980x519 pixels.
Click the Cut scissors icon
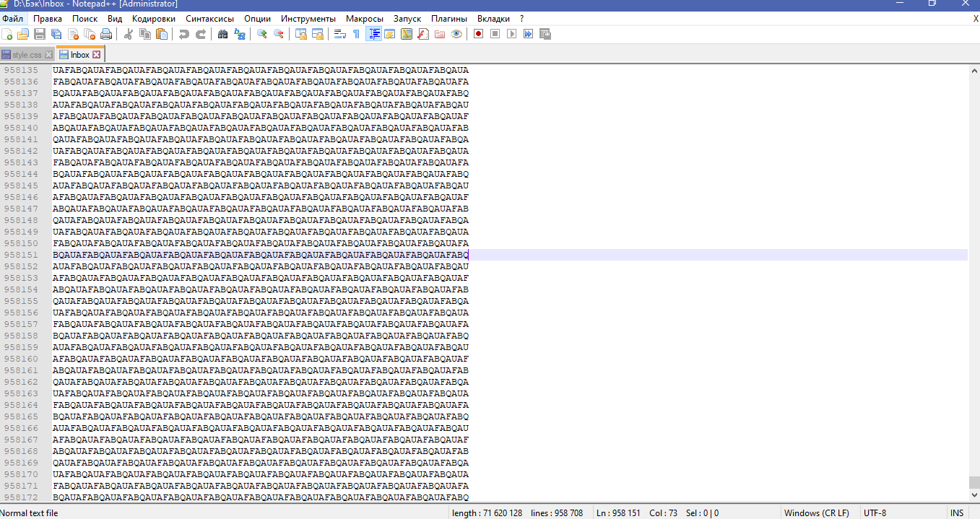(x=129, y=34)
